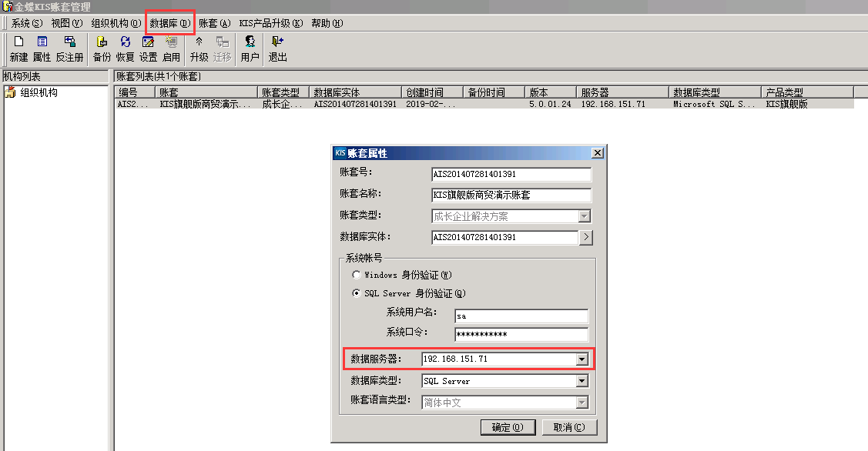Viewport: 868px width, 451px height.
Task: Open 属性 (Properties) from the toolbar
Action: tap(42, 48)
